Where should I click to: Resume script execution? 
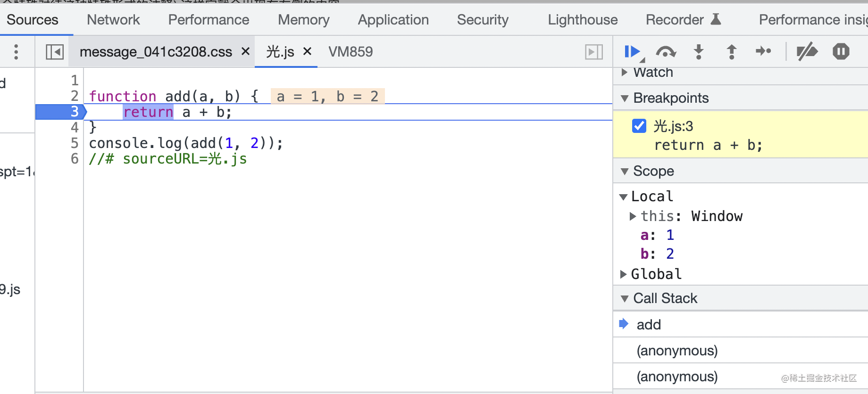pyautogui.click(x=631, y=51)
